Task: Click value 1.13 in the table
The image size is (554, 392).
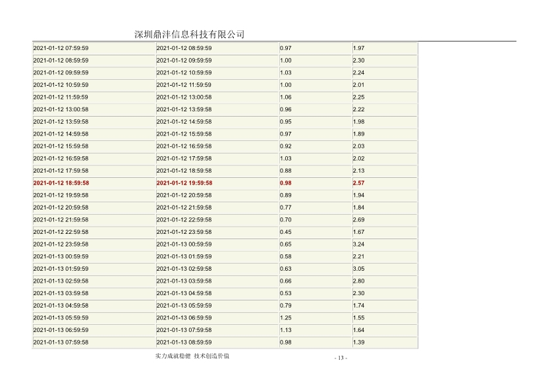Action: point(286,330)
